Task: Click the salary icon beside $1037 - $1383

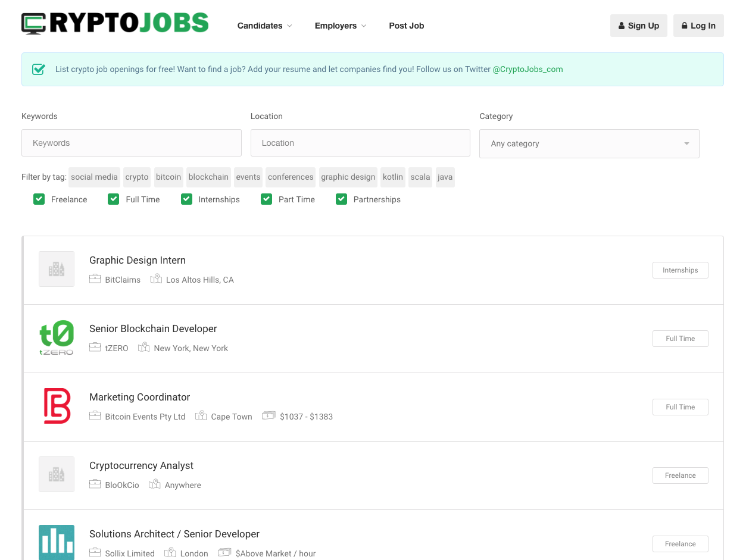Action: click(x=269, y=415)
